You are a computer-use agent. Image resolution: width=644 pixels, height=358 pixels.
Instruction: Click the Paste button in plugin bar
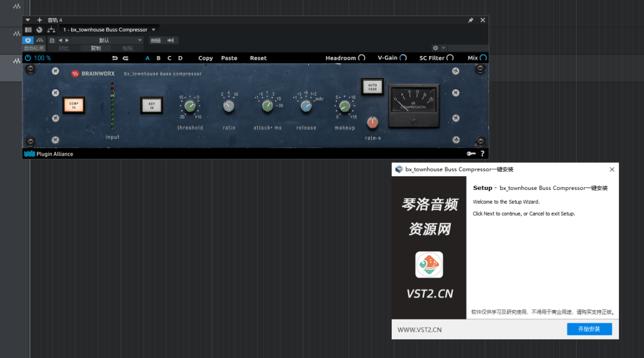click(229, 58)
